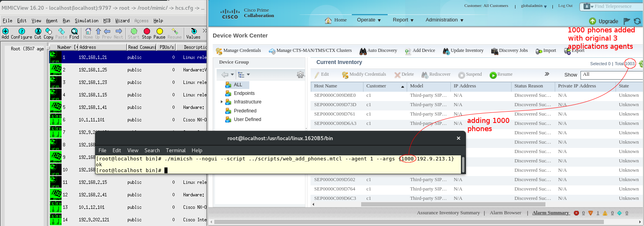Click the Discovery Jobs icon
The width and height of the screenshot is (644, 226).
click(x=495, y=51)
